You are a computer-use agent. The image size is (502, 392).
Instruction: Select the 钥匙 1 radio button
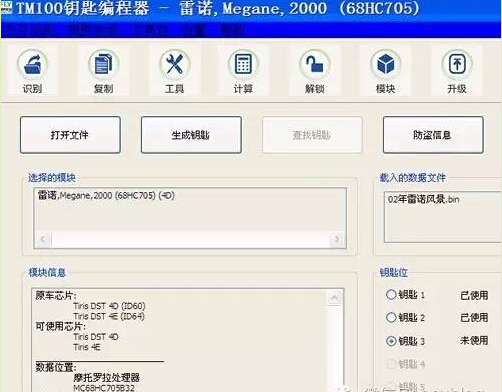pyautogui.click(x=391, y=295)
